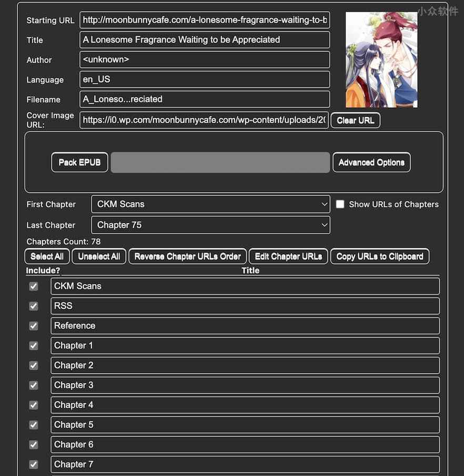Focus the Author text field
Image resolution: width=464 pixels, height=476 pixels.
tap(205, 59)
